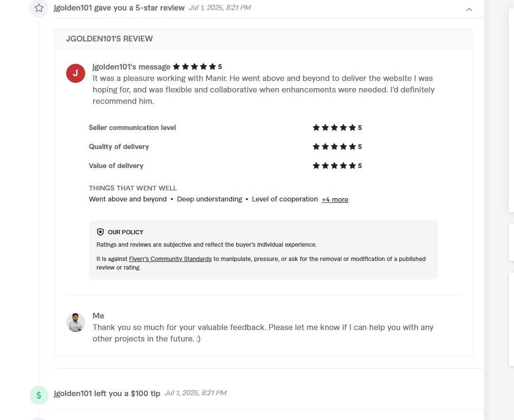Click the shield icon next to Our Policy
The width and height of the screenshot is (514, 420).
[100, 232]
